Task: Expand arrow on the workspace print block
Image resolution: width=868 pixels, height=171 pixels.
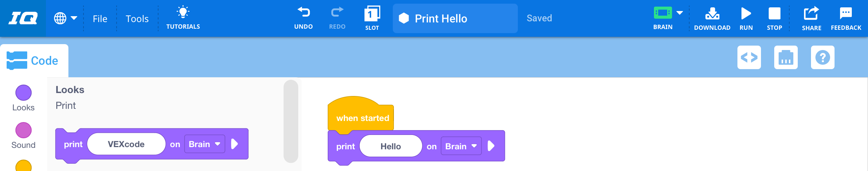Action: pos(491,146)
